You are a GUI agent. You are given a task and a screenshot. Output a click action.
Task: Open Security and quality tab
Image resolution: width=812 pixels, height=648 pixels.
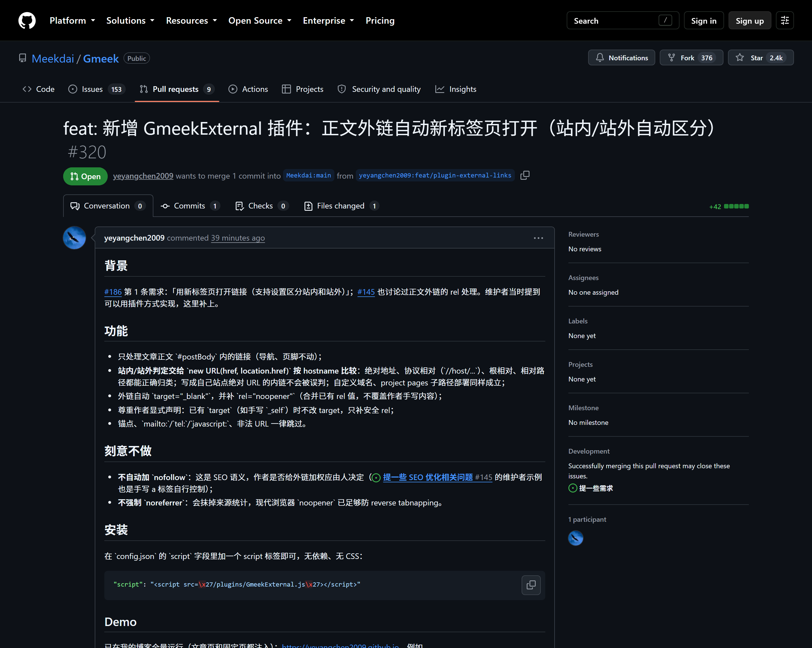tap(379, 89)
